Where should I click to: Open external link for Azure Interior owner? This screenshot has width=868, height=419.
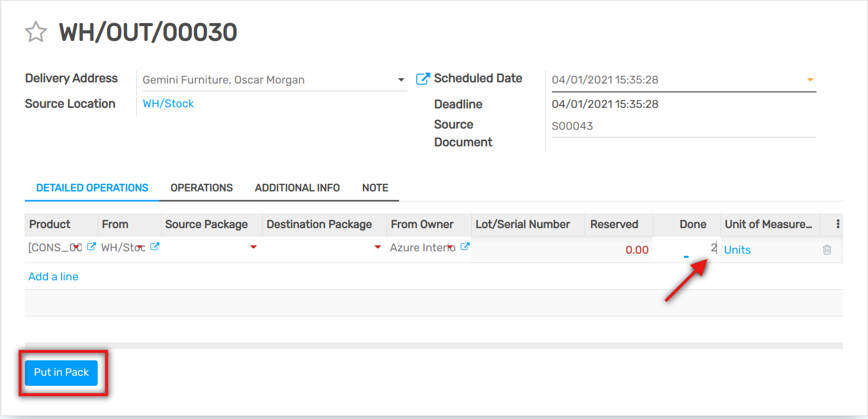tap(465, 247)
